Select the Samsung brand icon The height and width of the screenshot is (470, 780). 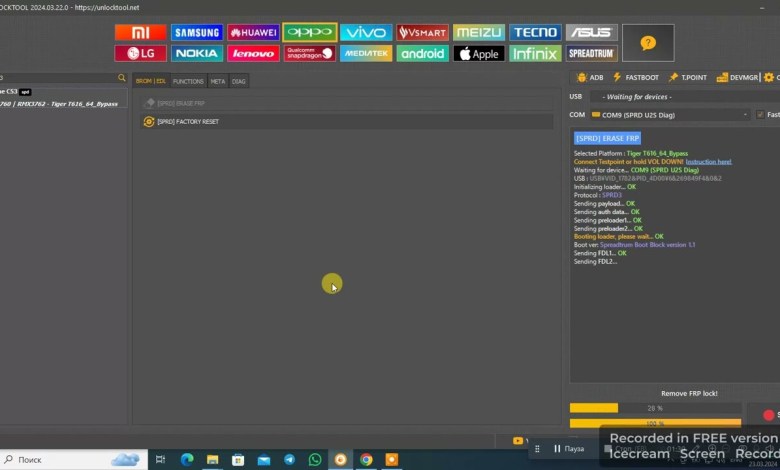tap(197, 32)
